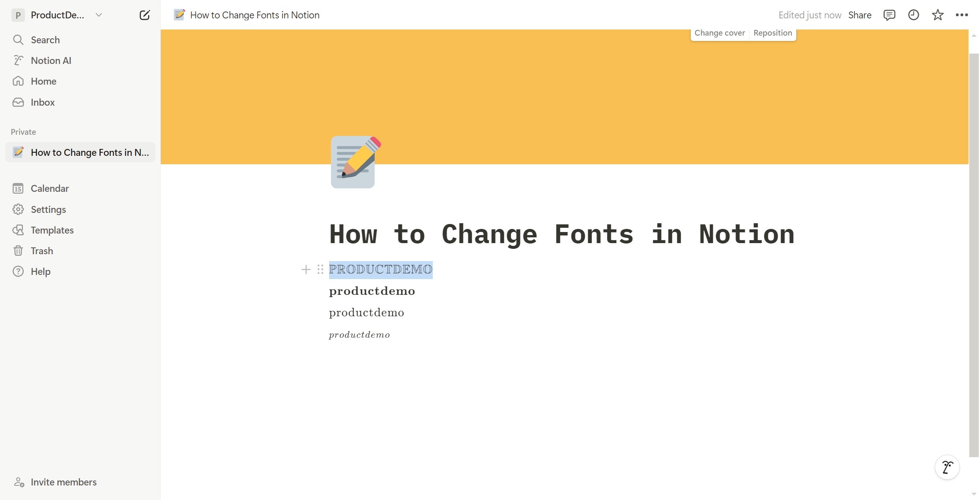Open Calendar from the sidebar
Image resolution: width=980 pixels, height=500 pixels.
80,188
